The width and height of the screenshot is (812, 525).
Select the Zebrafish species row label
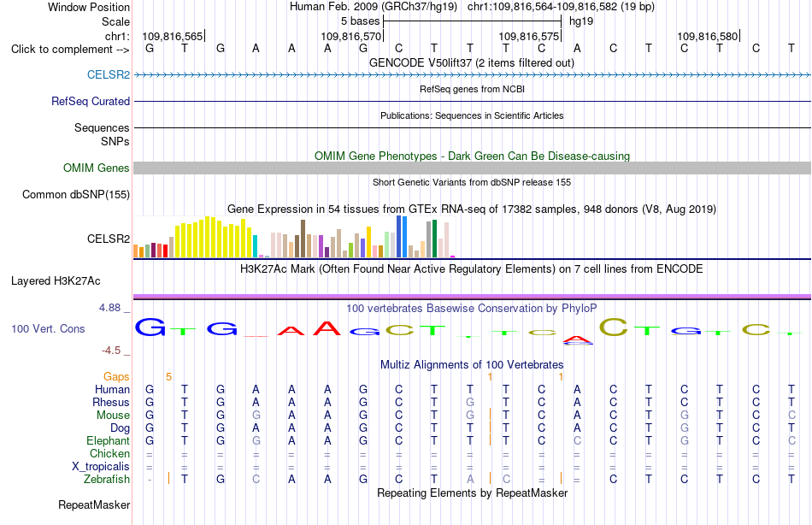(107, 479)
